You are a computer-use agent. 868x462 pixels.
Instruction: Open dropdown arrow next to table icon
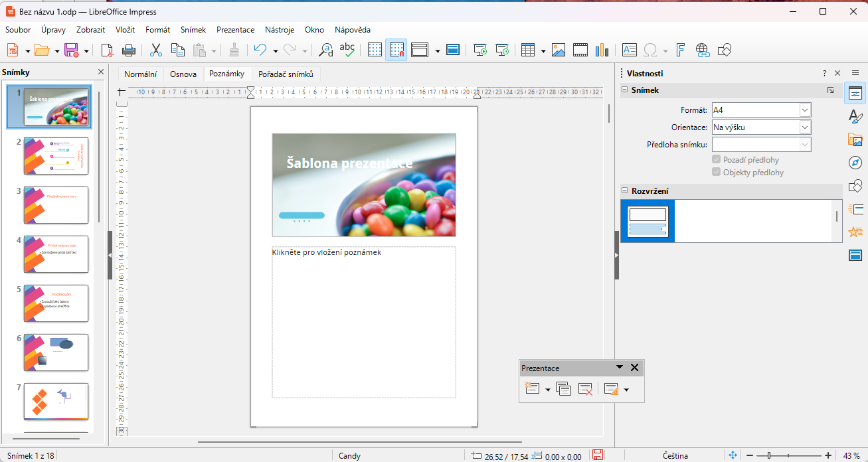coord(543,50)
